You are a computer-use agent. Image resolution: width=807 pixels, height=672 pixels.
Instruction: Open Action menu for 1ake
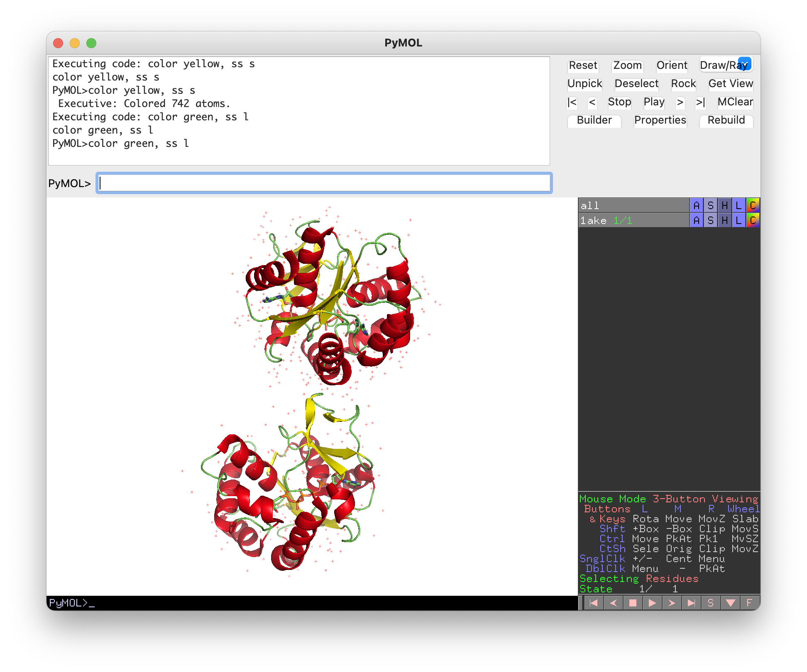tap(697, 221)
